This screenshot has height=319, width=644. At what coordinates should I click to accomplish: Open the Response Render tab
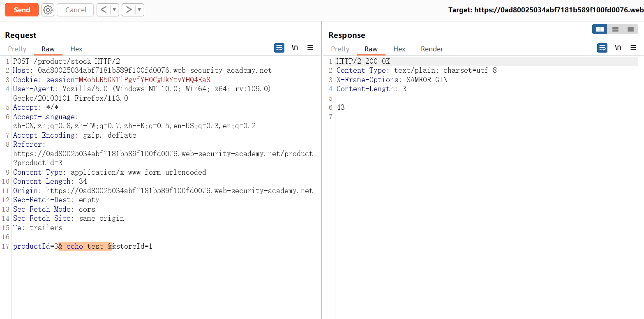432,49
